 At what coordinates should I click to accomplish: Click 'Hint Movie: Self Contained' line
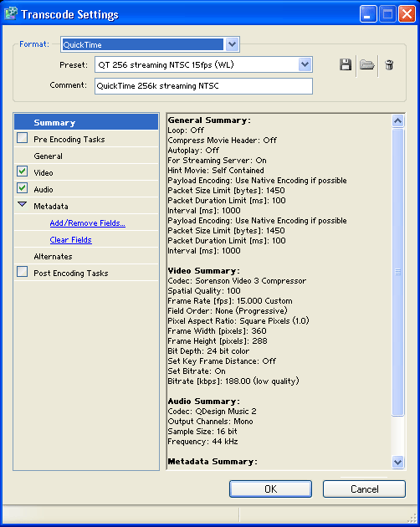(216, 171)
